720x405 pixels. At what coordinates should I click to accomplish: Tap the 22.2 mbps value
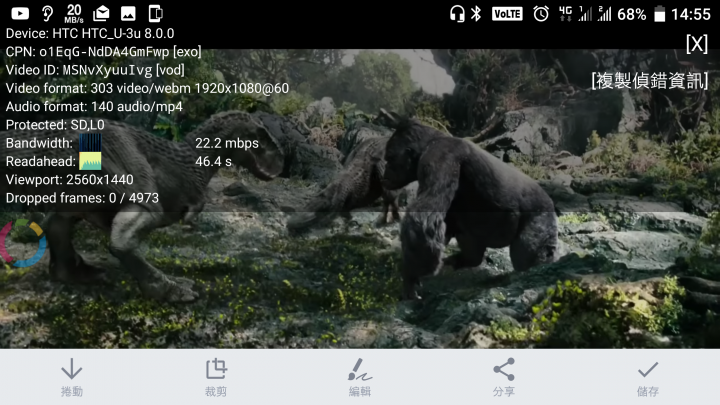[227, 143]
